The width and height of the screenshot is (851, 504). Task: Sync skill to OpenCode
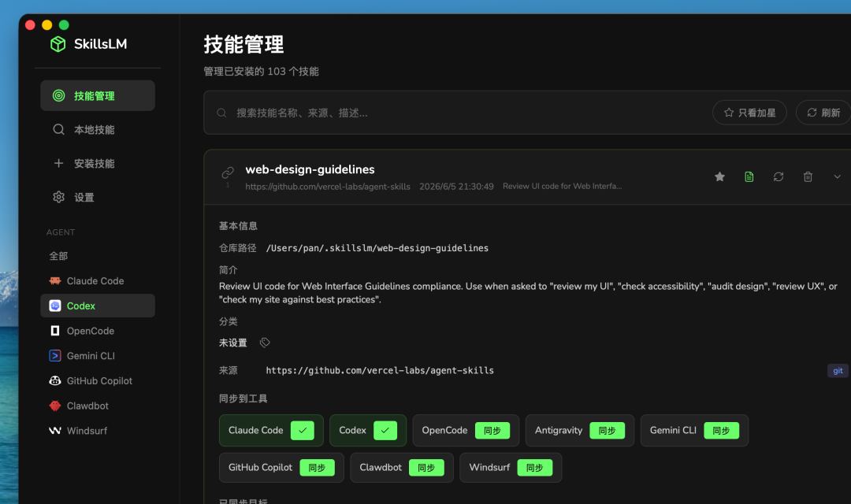492,431
